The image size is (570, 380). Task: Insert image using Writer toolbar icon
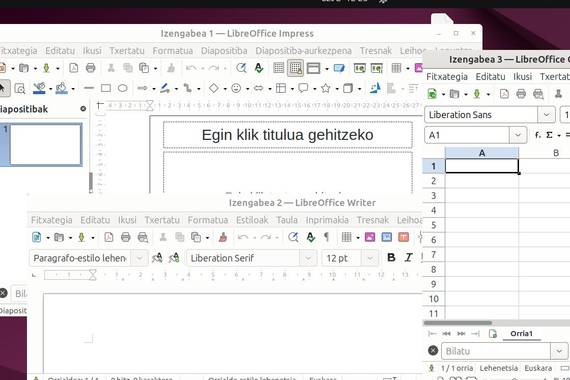(370, 237)
